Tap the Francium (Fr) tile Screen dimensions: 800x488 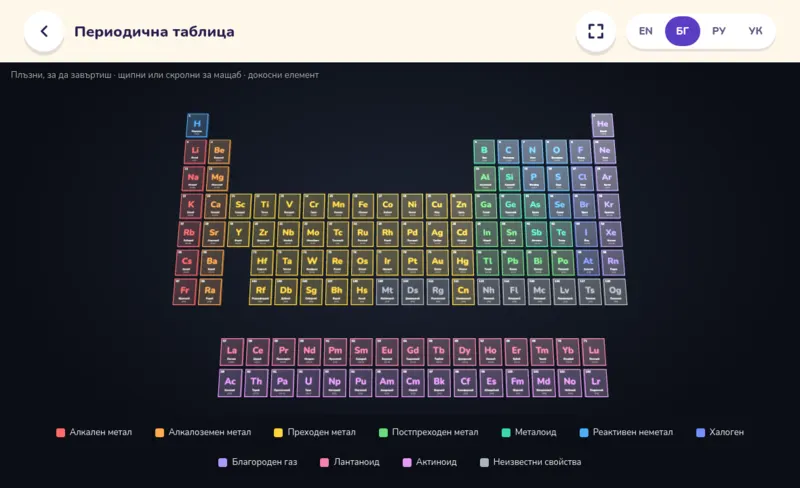coord(185,291)
